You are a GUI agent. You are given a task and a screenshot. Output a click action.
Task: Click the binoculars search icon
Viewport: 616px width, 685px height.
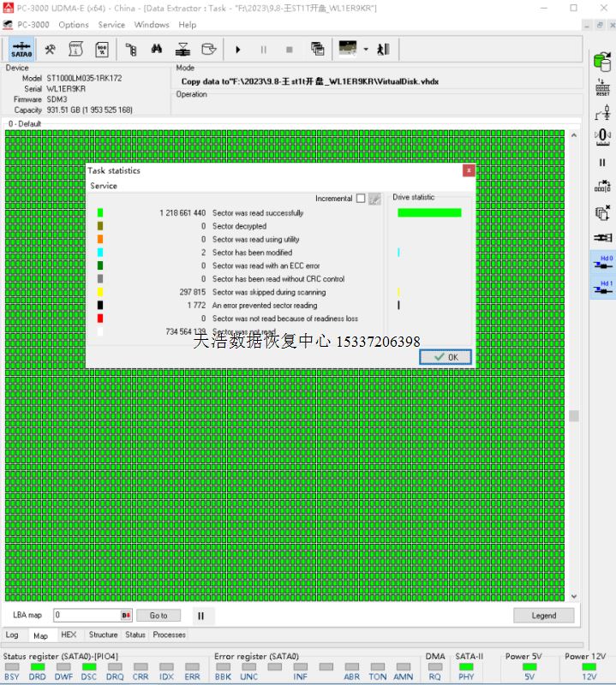pos(156,50)
